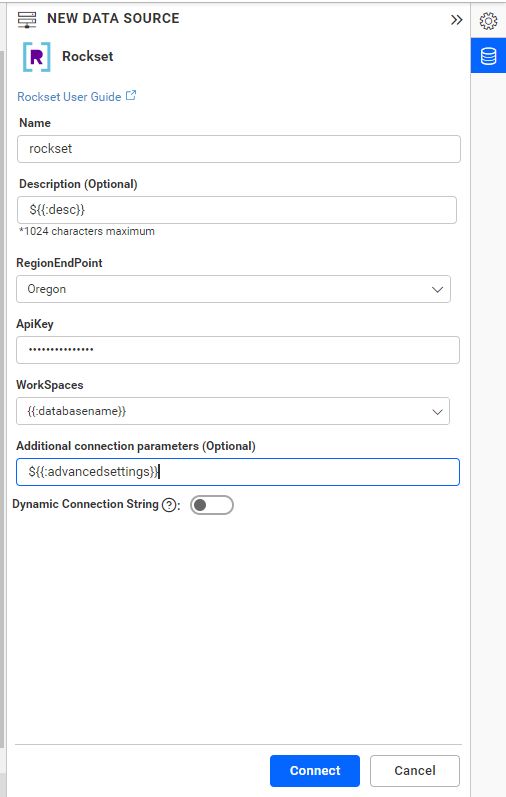Screen dimensions: 506x797
Task: Open the data source database icon
Action: [x=488, y=55]
